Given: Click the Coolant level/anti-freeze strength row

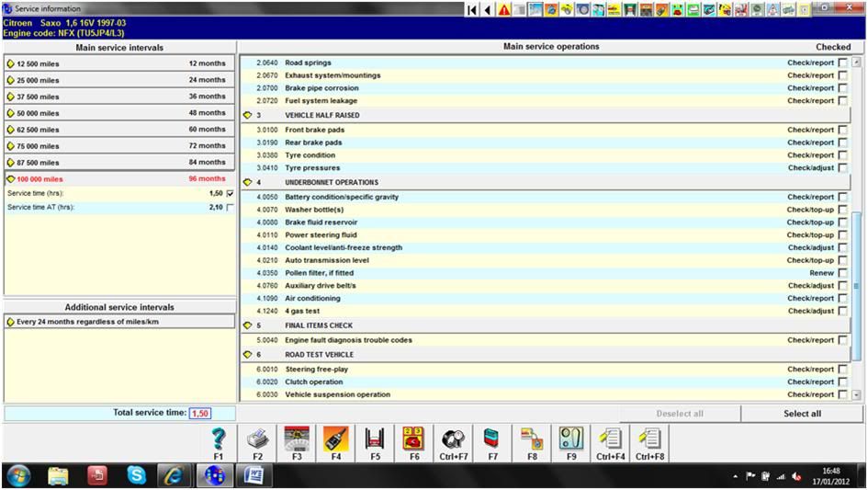Looking at the screenshot, I should tap(545, 248).
